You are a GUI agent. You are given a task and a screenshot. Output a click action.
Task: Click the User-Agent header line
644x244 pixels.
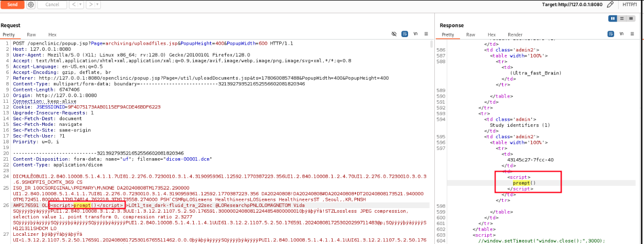(132, 54)
